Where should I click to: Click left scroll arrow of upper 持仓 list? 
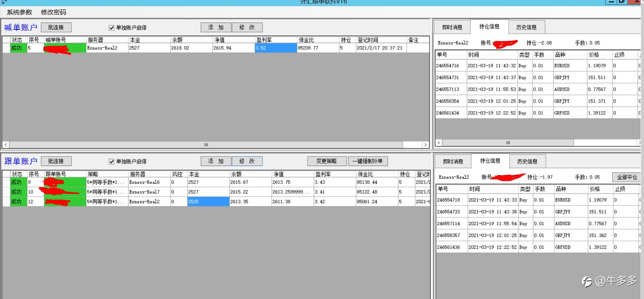(439, 143)
